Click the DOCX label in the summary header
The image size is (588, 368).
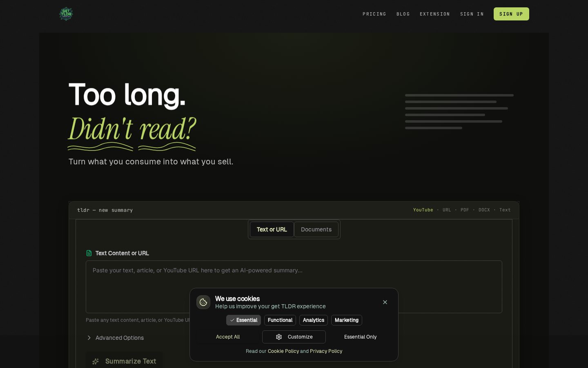click(484, 210)
